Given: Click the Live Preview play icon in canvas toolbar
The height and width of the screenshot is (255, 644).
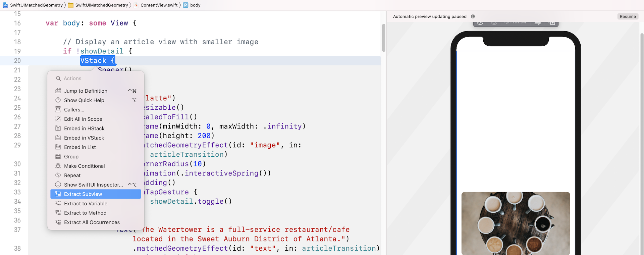Looking at the screenshot, I should click(480, 22).
